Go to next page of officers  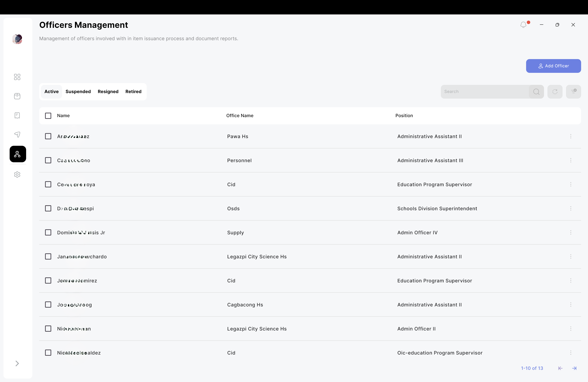(574, 368)
